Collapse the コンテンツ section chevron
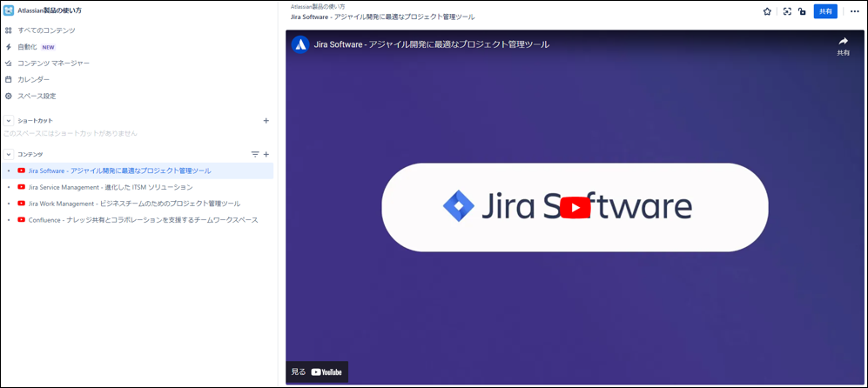 pyautogui.click(x=9, y=154)
